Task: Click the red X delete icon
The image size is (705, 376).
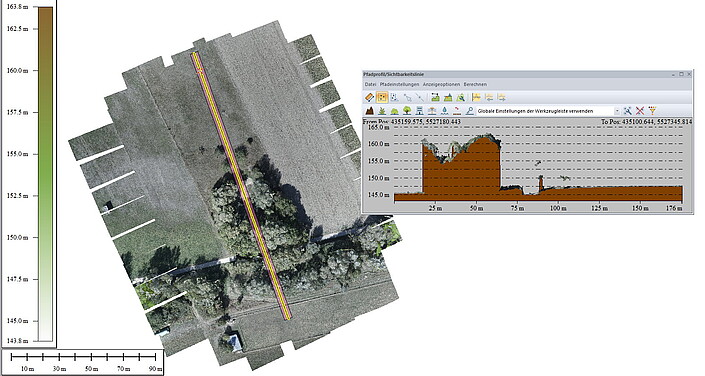Action: click(640, 111)
